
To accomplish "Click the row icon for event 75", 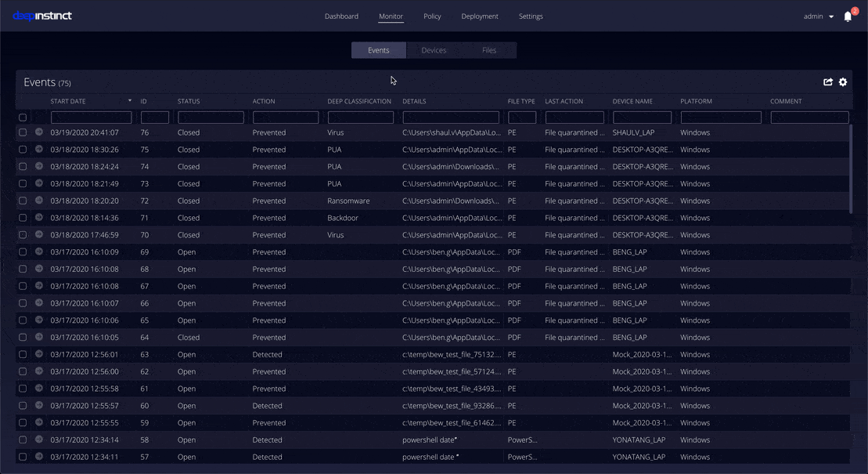I will click(x=39, y=149).
